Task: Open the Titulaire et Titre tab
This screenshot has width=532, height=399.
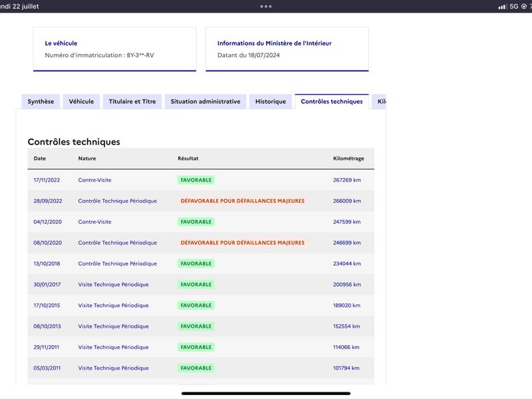Action: pos(132,102)
